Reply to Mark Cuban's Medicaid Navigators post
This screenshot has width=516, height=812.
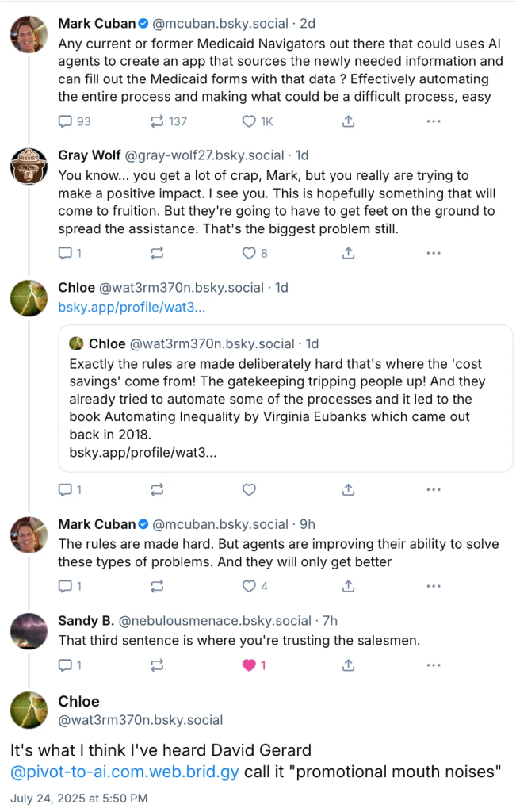click(x=66, y=121)
